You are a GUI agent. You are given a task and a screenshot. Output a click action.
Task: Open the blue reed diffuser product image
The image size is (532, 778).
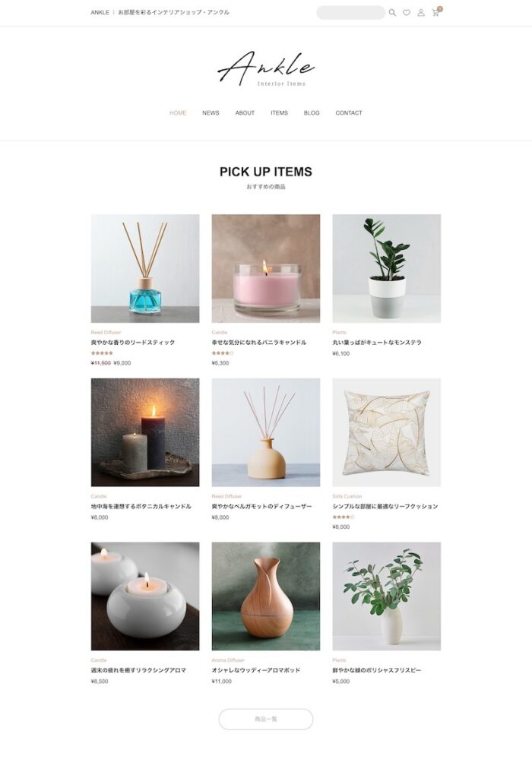[x=145, y=268]
